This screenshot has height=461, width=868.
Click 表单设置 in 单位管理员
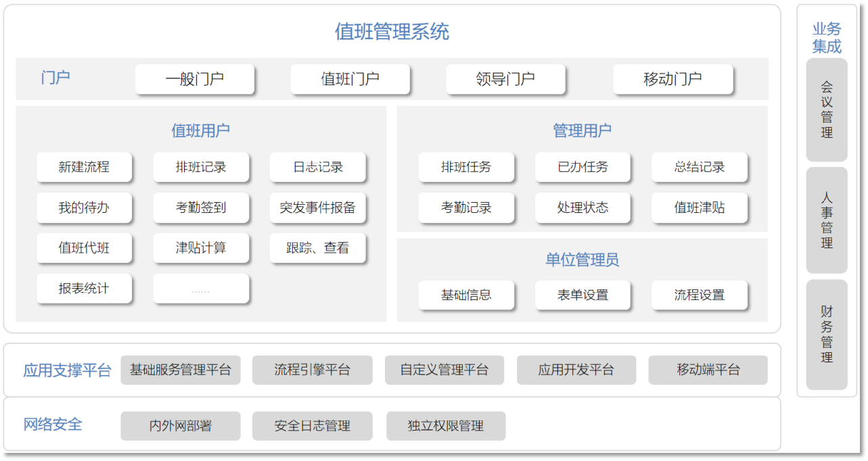[583, 295]
